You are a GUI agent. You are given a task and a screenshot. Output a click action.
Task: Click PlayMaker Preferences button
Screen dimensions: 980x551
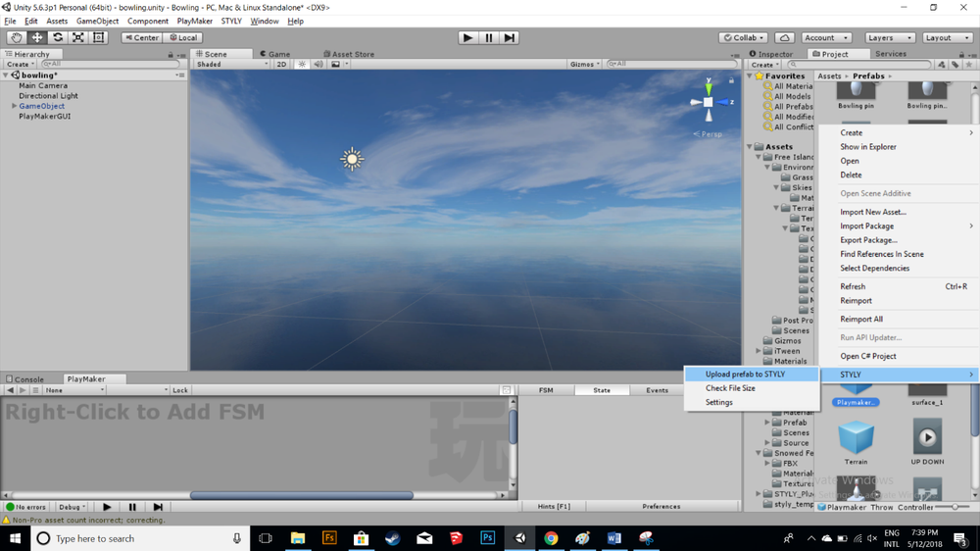pos(661,507)
